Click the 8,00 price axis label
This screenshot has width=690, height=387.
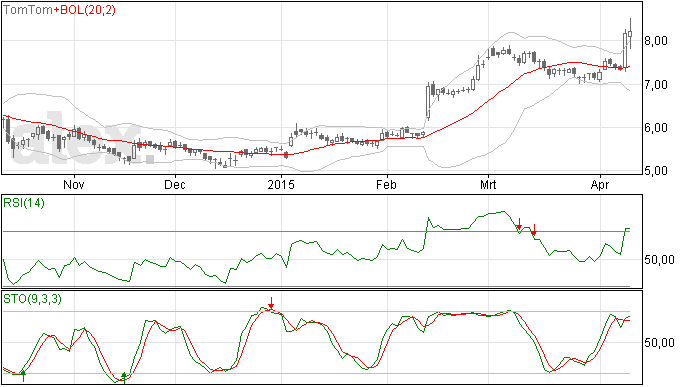coord(656,41)
